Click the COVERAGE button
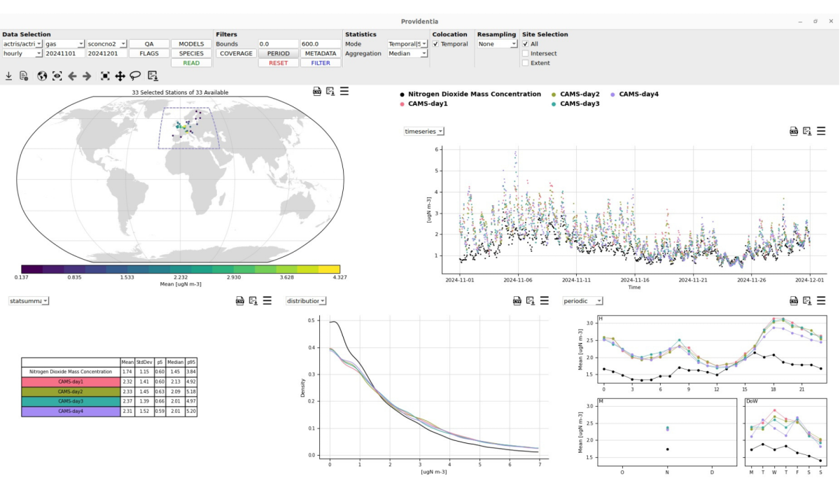Viewport: 840px width, 504px height. [236, 53]
